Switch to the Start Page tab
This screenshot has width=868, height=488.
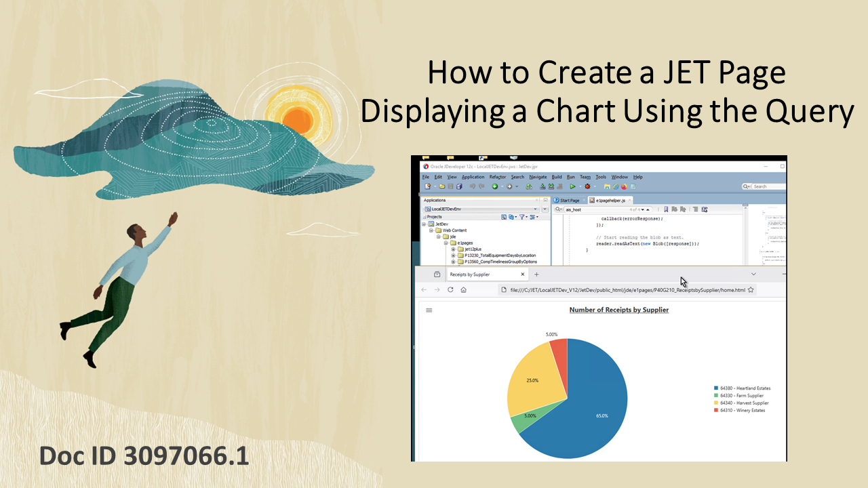tap(568, 200)
